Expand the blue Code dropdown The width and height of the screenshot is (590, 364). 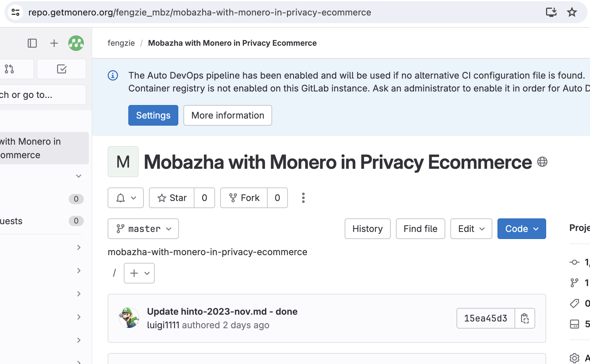point(521,229)
